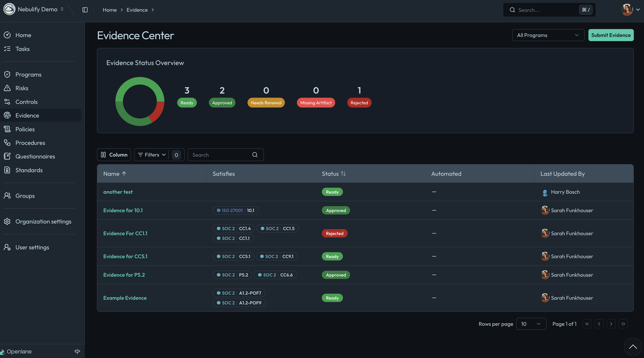Viewport: 644px width, 358px height.
Task: Go to the previous page
Action: pos(599,324)
